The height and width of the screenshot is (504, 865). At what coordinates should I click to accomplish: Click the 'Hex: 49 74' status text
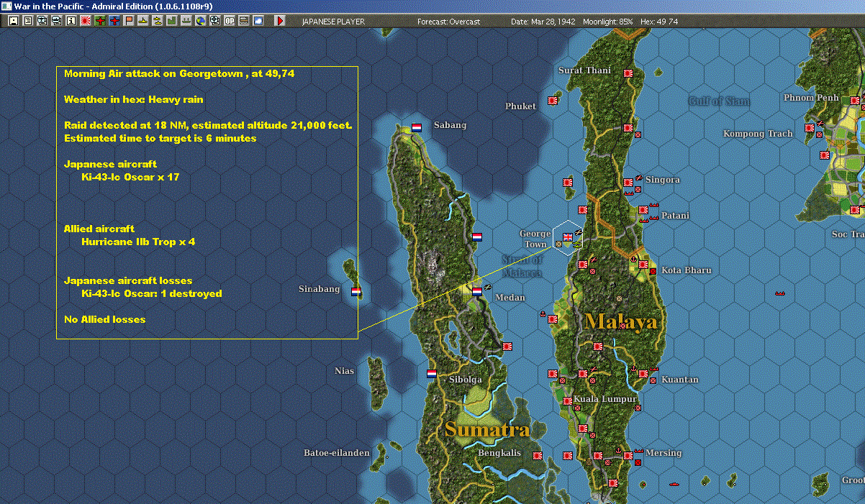click(x=659, y=22)
